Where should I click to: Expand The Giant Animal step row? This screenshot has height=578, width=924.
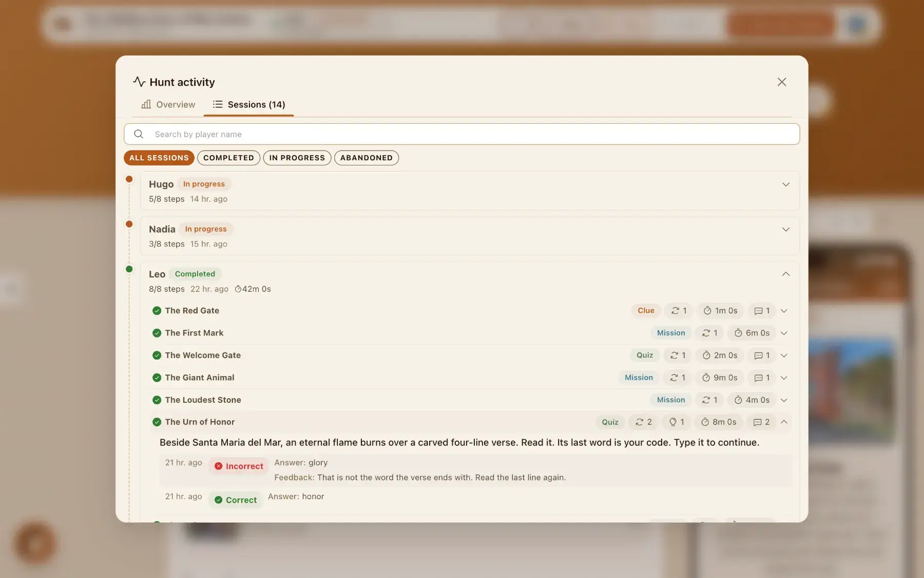coord(784,378)
